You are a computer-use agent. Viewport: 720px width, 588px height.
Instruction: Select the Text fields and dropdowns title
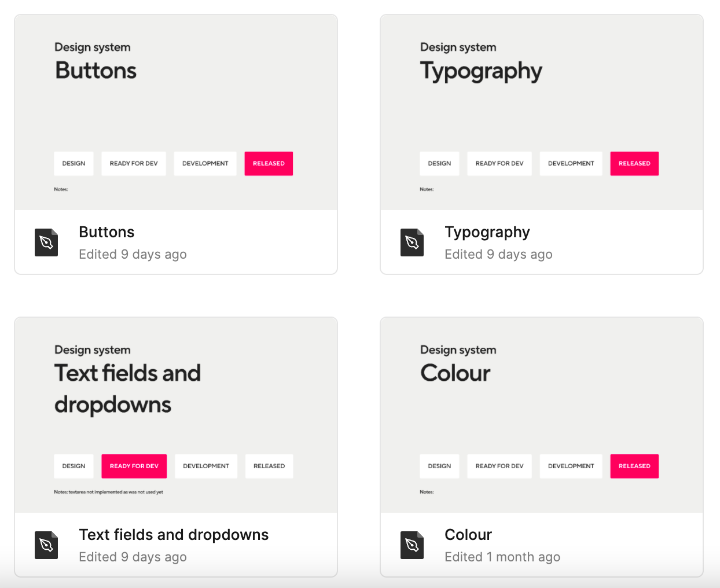coord(174,535)
